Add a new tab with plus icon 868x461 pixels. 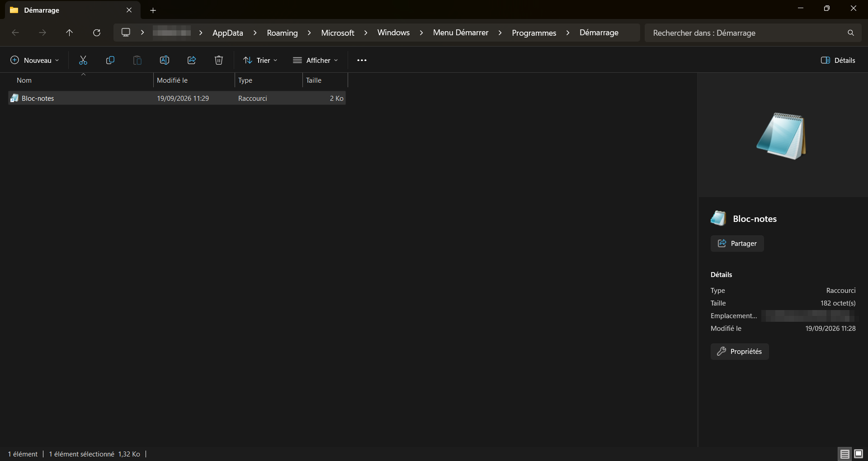pos(153,10)
